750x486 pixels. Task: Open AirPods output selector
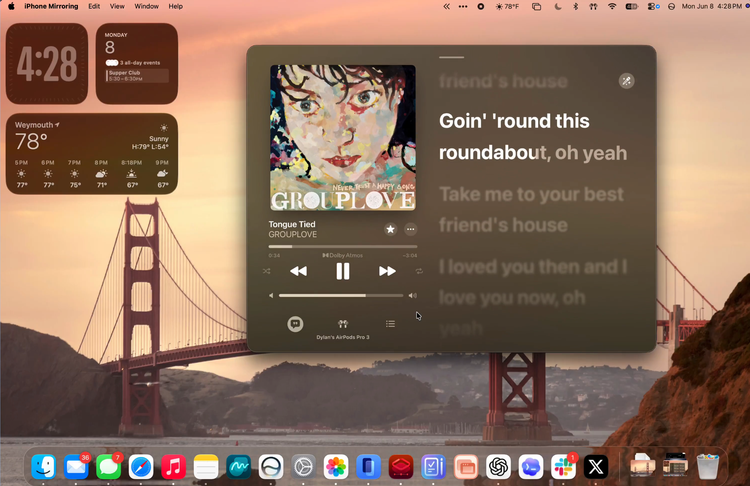tap(342, 324)
